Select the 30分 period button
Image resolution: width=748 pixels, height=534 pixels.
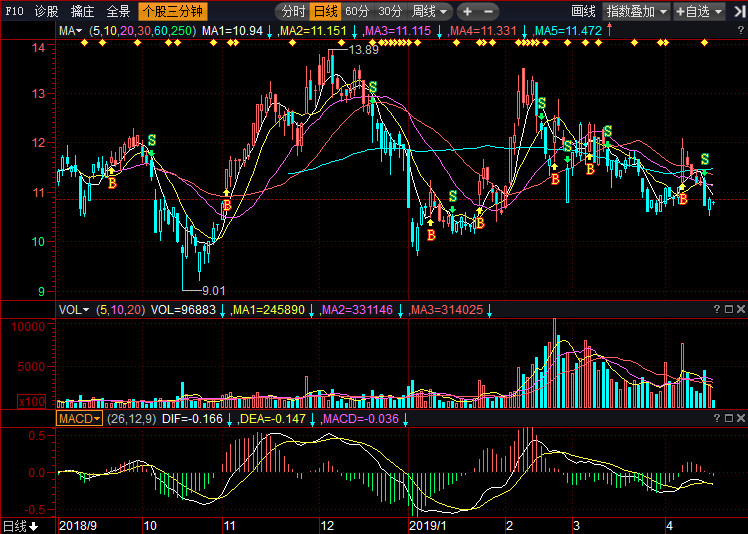[x=389, y=12]
